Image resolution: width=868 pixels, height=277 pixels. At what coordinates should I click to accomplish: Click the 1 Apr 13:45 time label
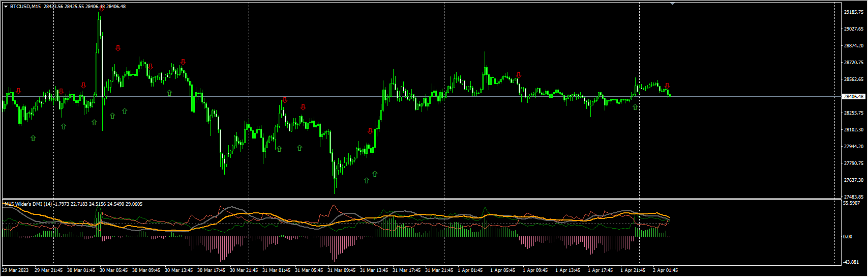pos(568,270)
